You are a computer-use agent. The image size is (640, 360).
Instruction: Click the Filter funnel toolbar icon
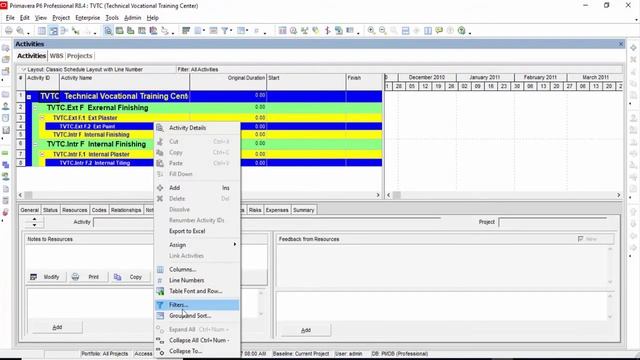click(224, 31)
